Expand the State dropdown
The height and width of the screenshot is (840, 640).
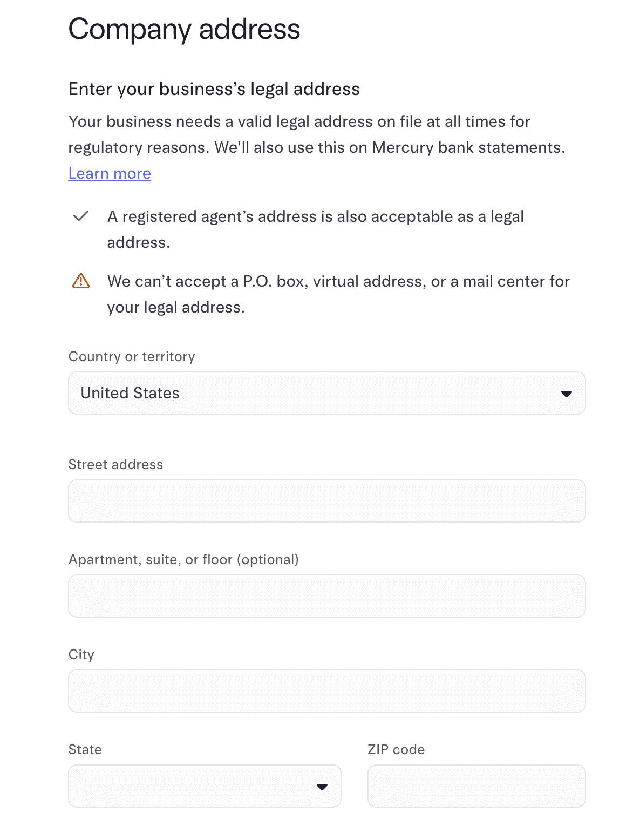(205, 787)
